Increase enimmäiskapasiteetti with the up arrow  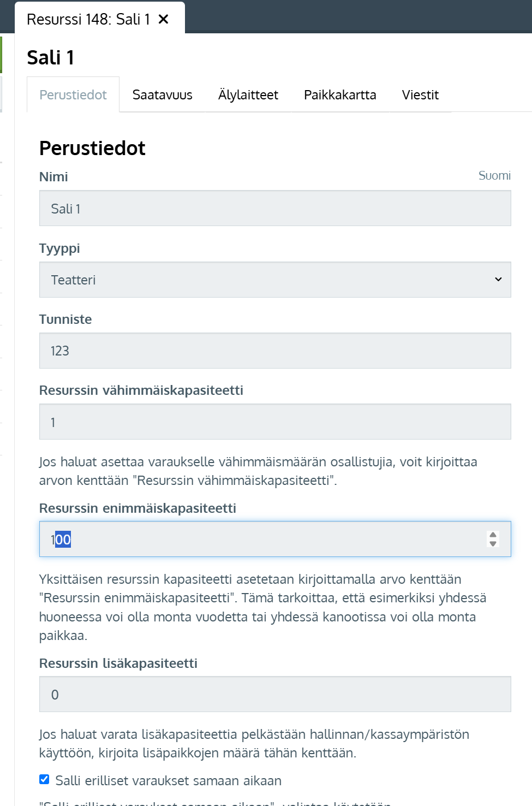493,535
